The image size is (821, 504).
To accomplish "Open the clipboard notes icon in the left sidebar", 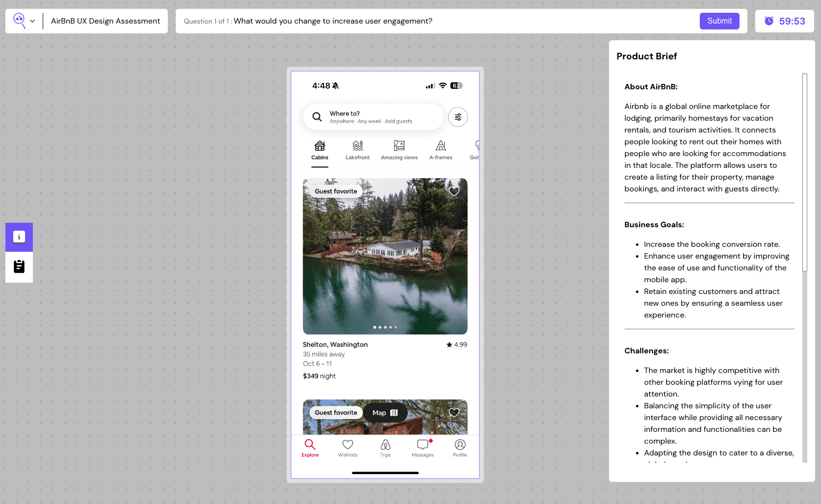I will (19, 266).
